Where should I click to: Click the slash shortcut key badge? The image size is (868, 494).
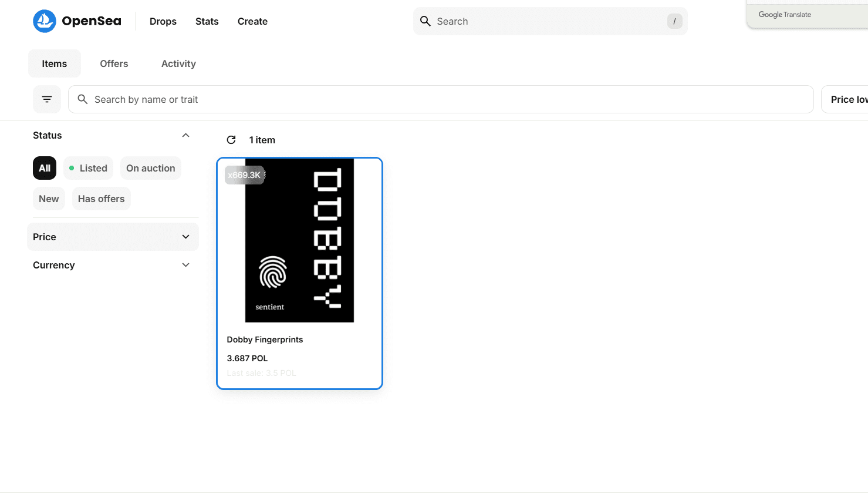[674, 21]
